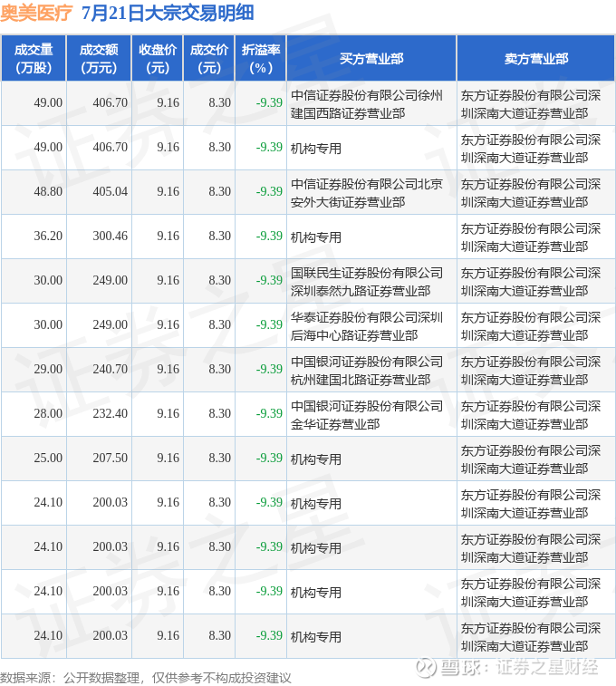Viewport: 616px width, 686px height.
Task: Select the 成交额(万元) column header
Action: click(x=99, y=59)
